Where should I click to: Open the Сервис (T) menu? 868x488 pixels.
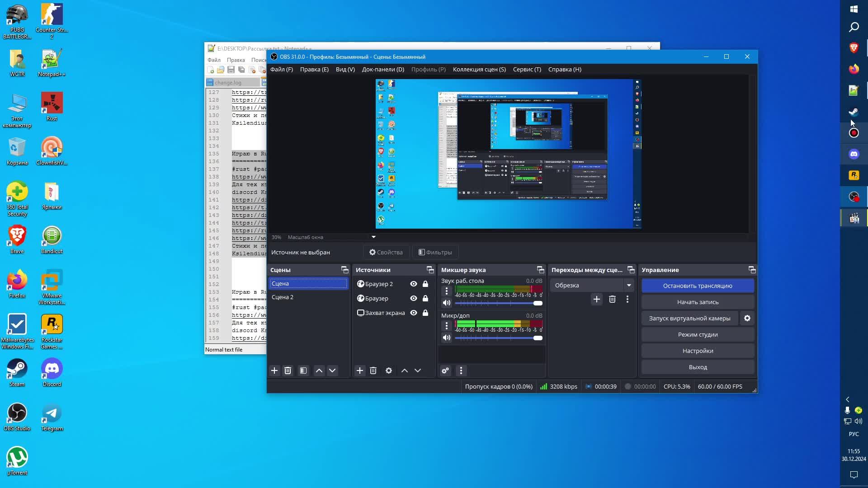527,69
